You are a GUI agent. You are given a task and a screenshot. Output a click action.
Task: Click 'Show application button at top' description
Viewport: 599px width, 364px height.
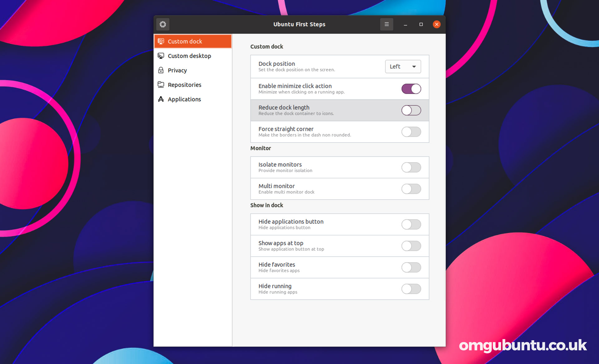[x=291, y=249]
